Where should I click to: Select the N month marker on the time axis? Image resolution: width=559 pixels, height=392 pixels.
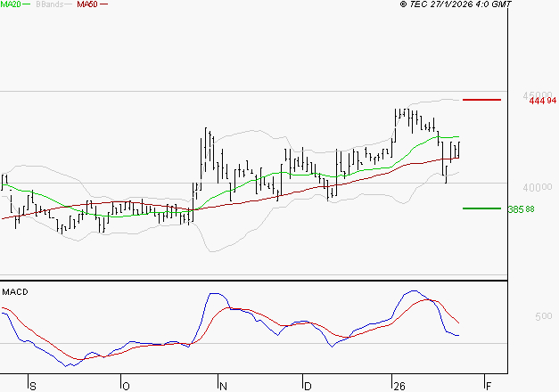pyautogui.click(x=223, y=387)
